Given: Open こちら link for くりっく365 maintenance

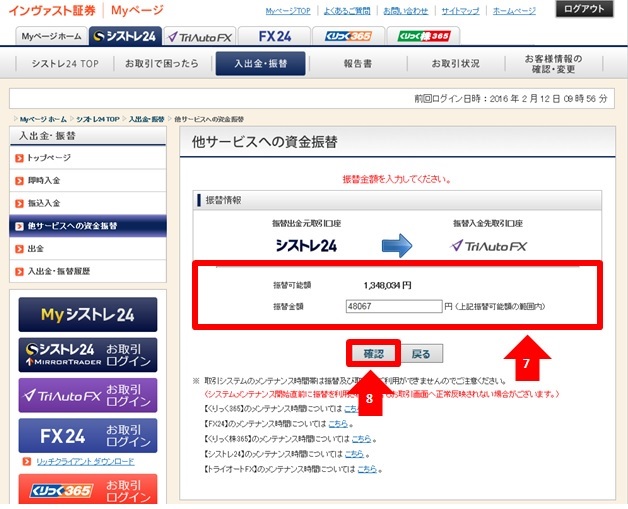Looking at the screenshot, I should (x=351, y=409).
